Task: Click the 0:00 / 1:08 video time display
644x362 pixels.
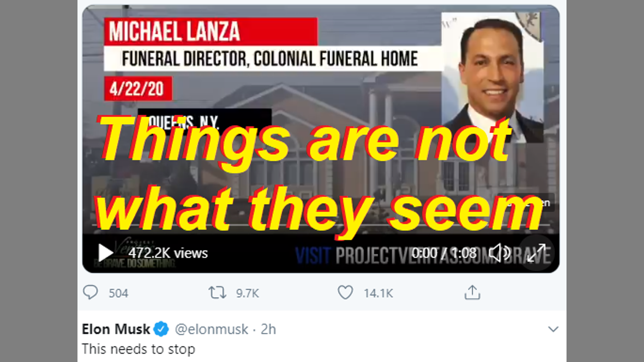Action: click(444, 253)
